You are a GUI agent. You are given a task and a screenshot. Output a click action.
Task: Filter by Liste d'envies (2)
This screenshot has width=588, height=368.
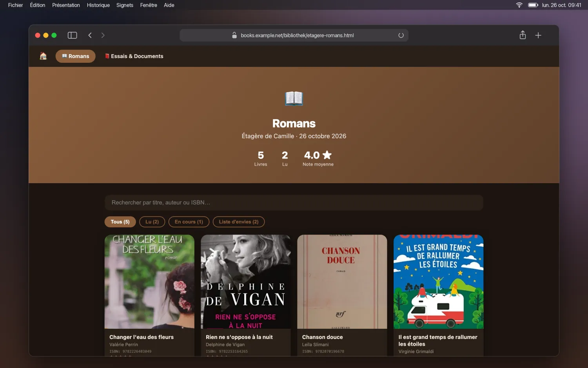point(239,222)
